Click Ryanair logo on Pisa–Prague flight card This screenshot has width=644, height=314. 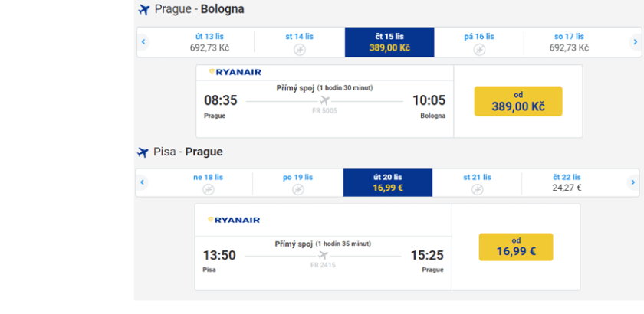pyautogui.click(x=234, y=220)
